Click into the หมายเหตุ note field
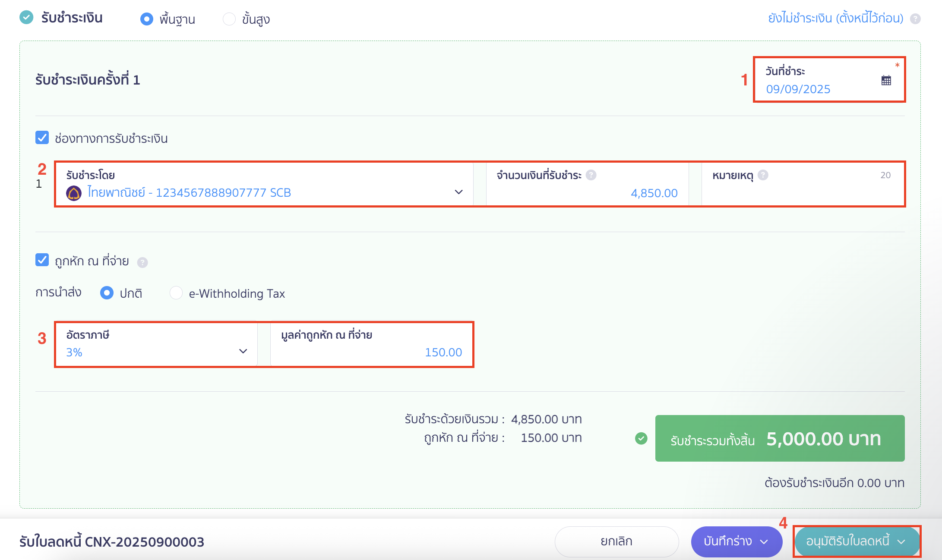The width and height of the screenshot is (942, 560). [803, 184]
